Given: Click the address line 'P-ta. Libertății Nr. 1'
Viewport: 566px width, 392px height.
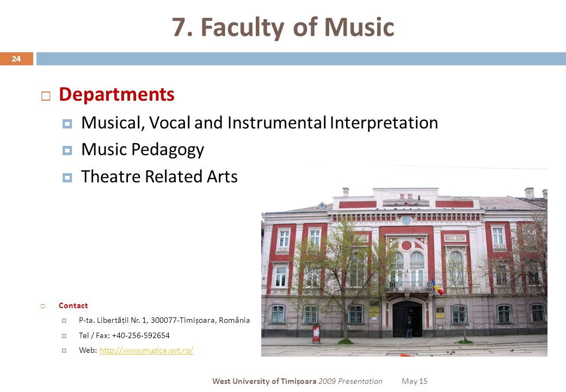Looking at the screenshot, I should (164, 320).
